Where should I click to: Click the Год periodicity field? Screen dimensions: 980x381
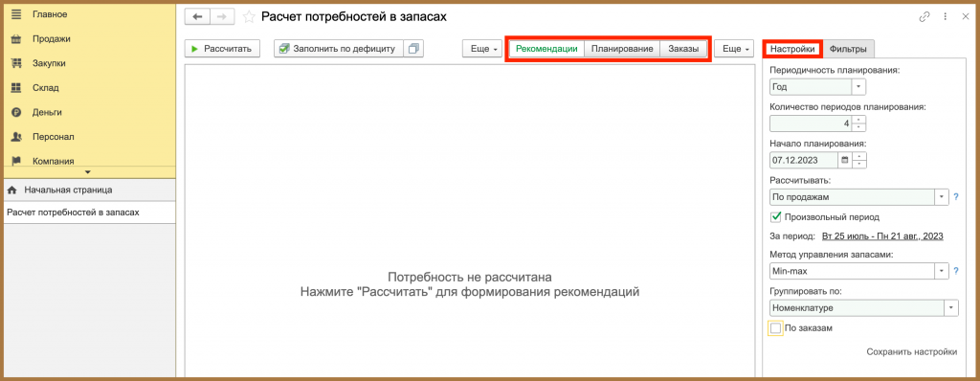click(810, 87)
